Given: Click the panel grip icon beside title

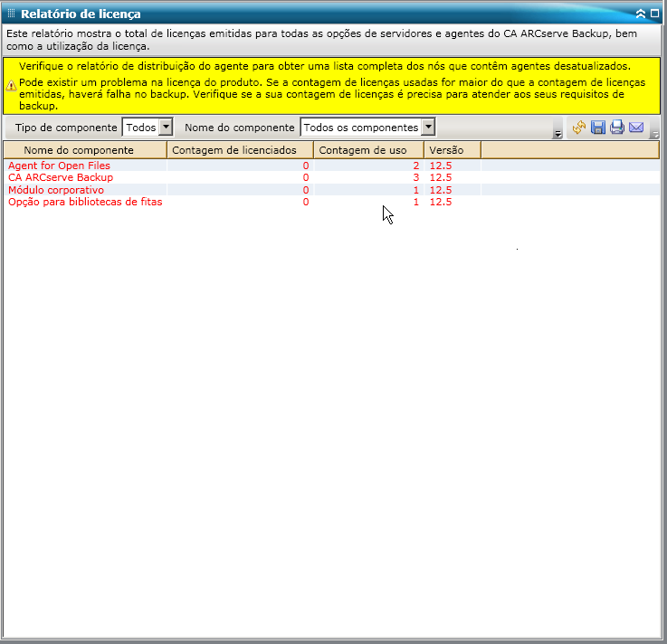Looking at the screenshot, I should [11, 14].
